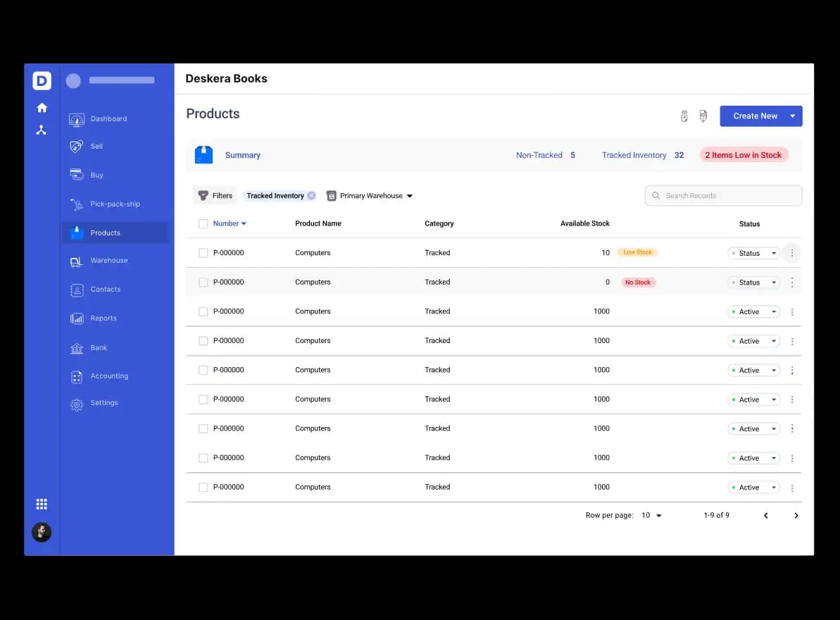Open the Contacts section
This screenshot has width=840, height=620.
pos(106,289)
